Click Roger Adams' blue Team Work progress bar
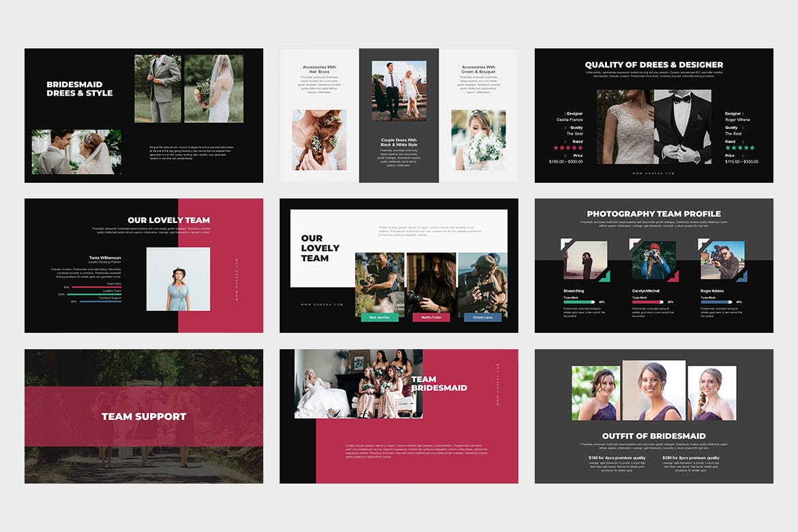This screenshot has height=532, width=798. 716,301
